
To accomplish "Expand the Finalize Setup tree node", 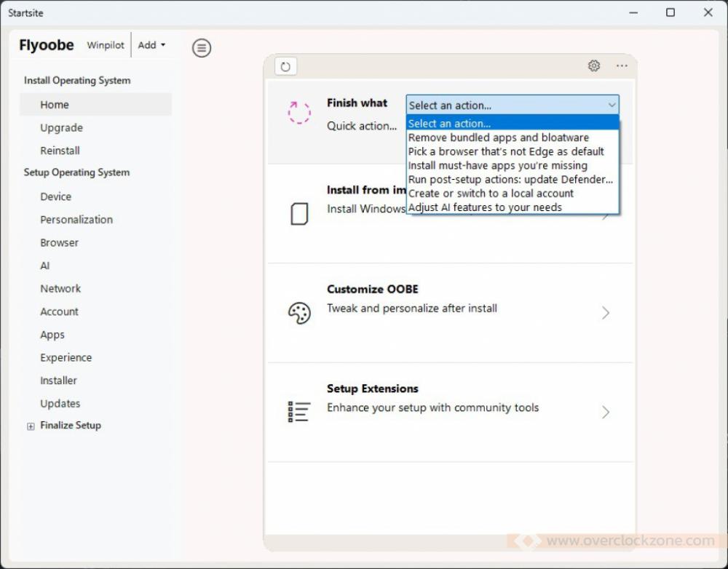I will [31, 426].
